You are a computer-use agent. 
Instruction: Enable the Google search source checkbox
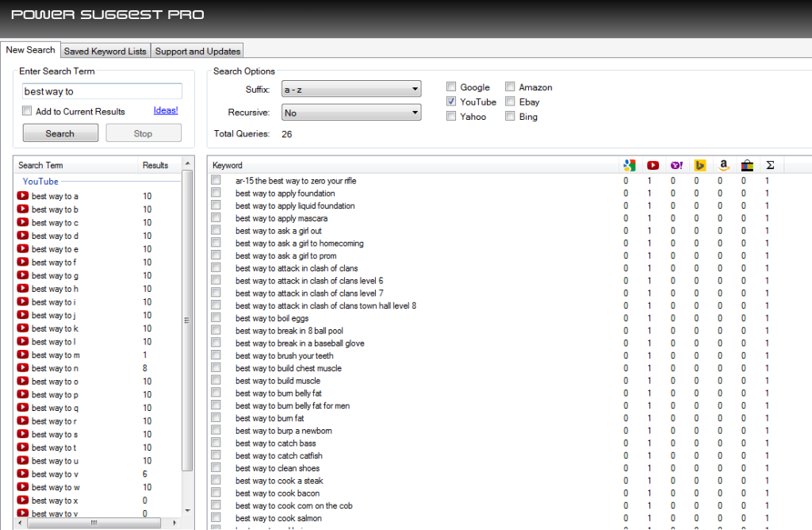(x=451, y=86)
